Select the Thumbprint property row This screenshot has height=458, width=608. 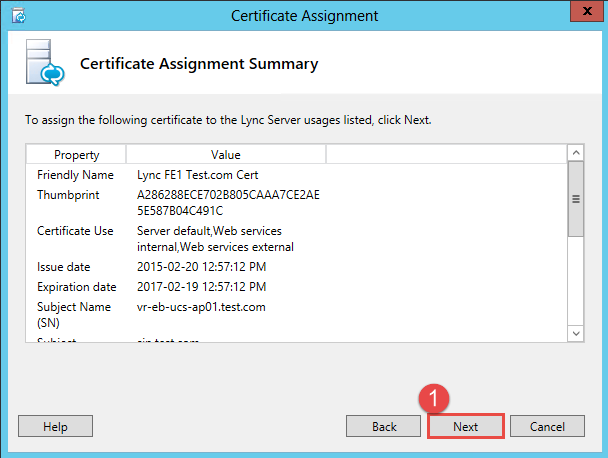pos(65,194)
